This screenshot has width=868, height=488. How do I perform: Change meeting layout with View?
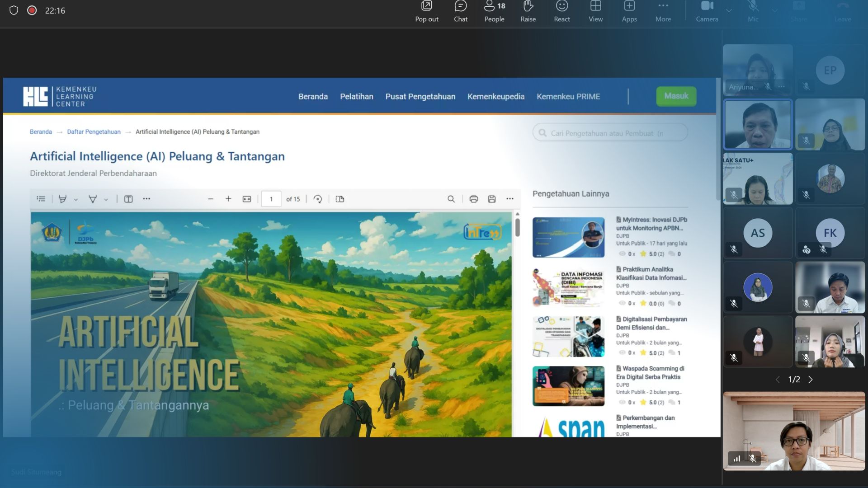tap(595, 11)
